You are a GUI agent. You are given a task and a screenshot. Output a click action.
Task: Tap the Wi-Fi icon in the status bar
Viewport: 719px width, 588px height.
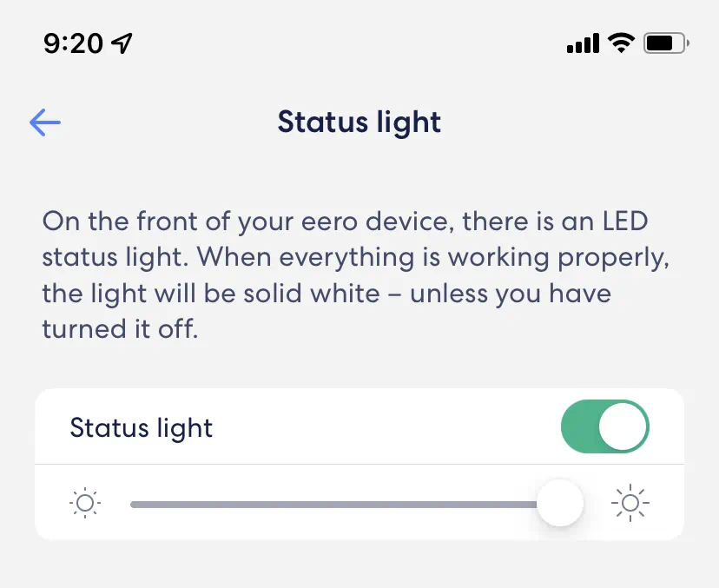click(620, 43)
